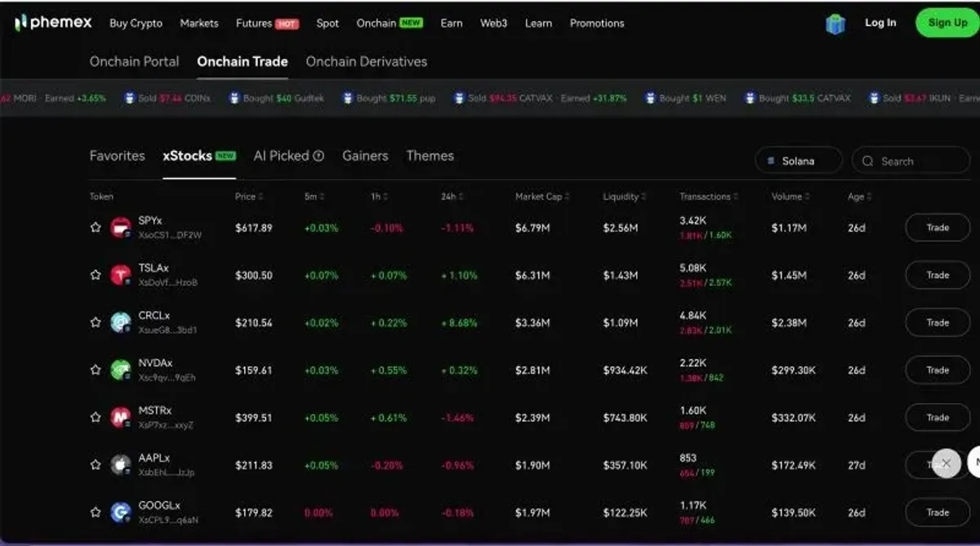Favorite SPYx with its star icon
The image size is (980, 546).
[x=96, y=228]
